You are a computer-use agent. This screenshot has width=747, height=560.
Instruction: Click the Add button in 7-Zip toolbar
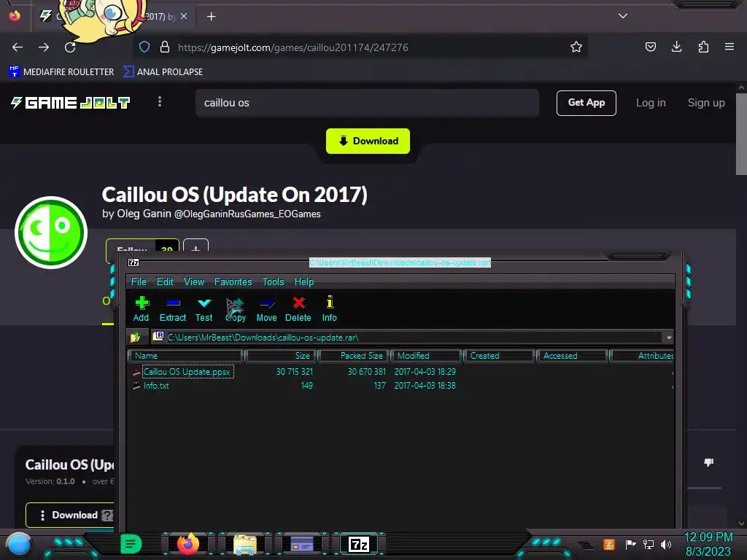click(x=141, y=308)
